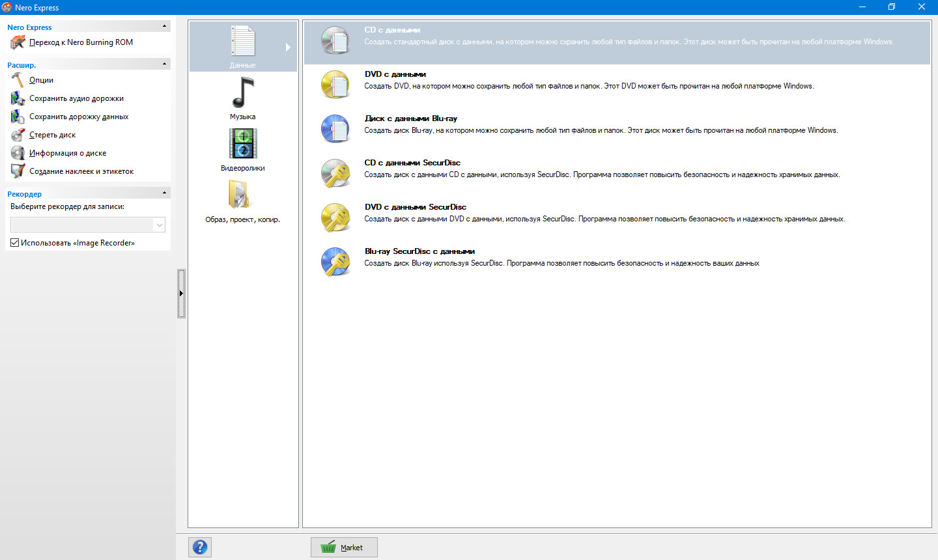
Task: Click the Nero Burning ROM switch icon
Action: coord(18,42)
